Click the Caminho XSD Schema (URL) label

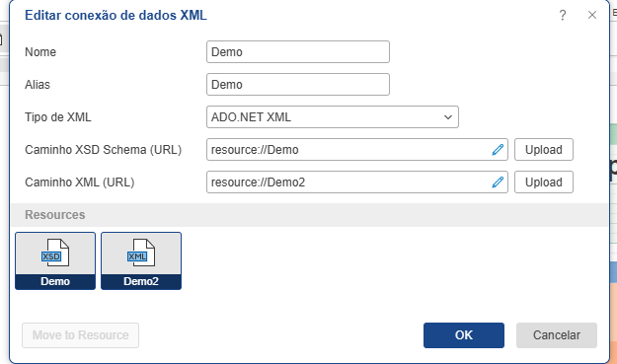[x=103, y=150]
